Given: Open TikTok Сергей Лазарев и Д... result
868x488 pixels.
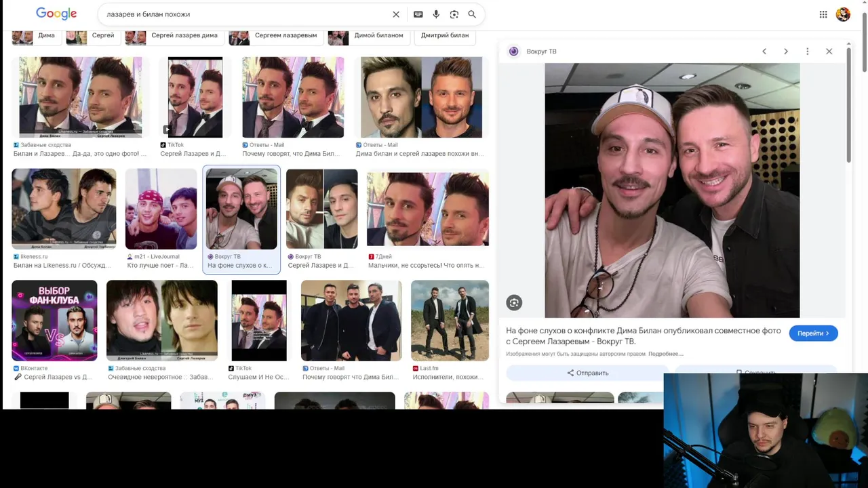Looking at the screenshot, I should click(x=195, y=97).
